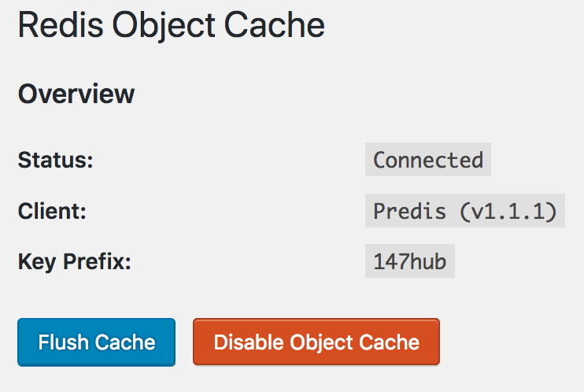Screen dimensions: 584x392
Task: Select the Redis Object Cache page title
Action: [x=172, y=25]
